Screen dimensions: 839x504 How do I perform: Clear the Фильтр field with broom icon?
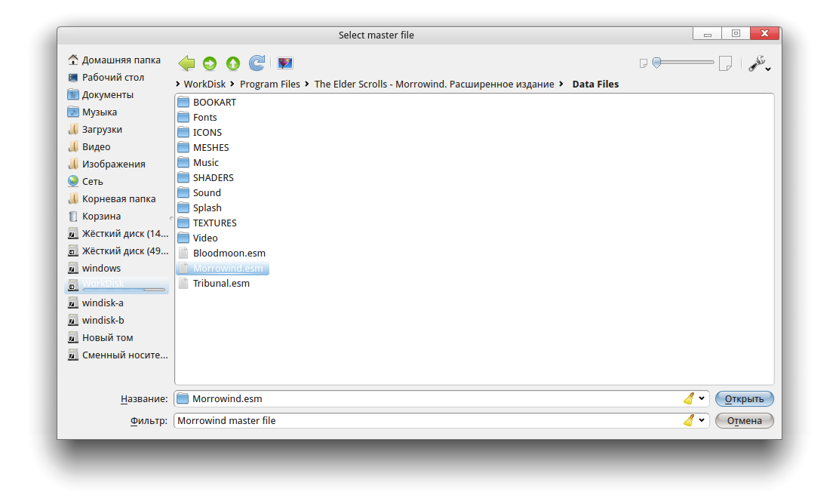[x=689, y=420]
